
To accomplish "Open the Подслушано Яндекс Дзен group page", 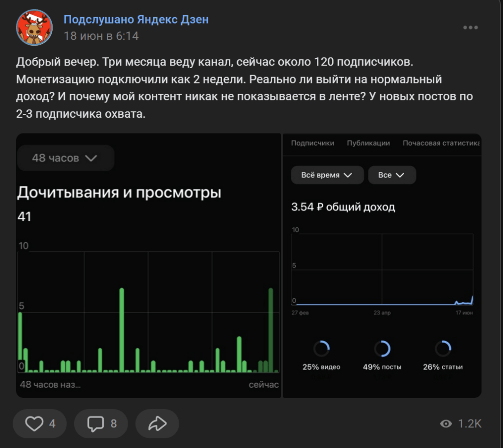I will [x=136, y=20].
